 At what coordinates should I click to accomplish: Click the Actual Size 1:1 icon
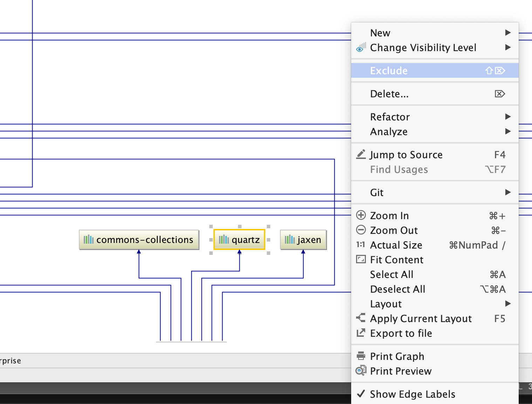[361, 245]
